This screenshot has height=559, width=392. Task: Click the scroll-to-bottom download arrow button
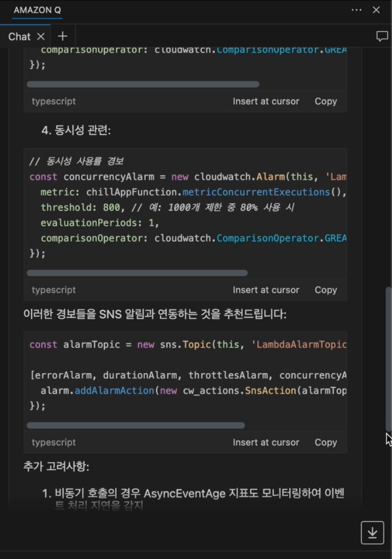point(373,533)
